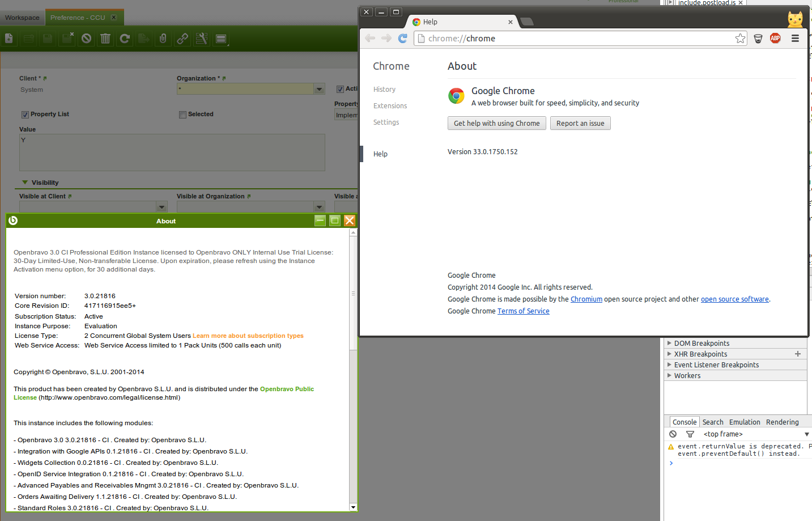Screen dimensions: 812x521
Task: Expand DOM Breakpoints section
Action: pyautogui.click(x=669, y=343)
